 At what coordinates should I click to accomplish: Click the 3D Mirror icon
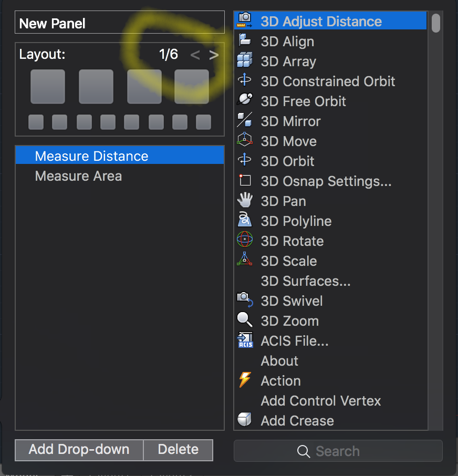pyautogui.click(x=245, y=121)
